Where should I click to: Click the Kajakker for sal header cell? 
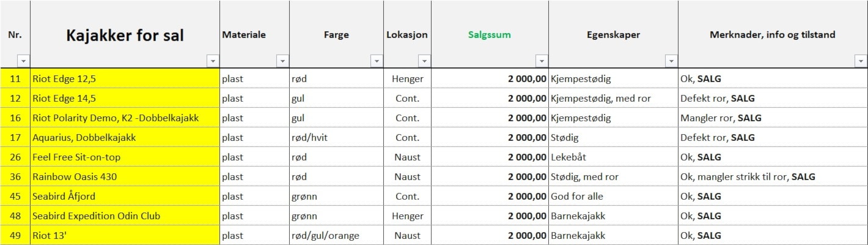coord(125,36)
